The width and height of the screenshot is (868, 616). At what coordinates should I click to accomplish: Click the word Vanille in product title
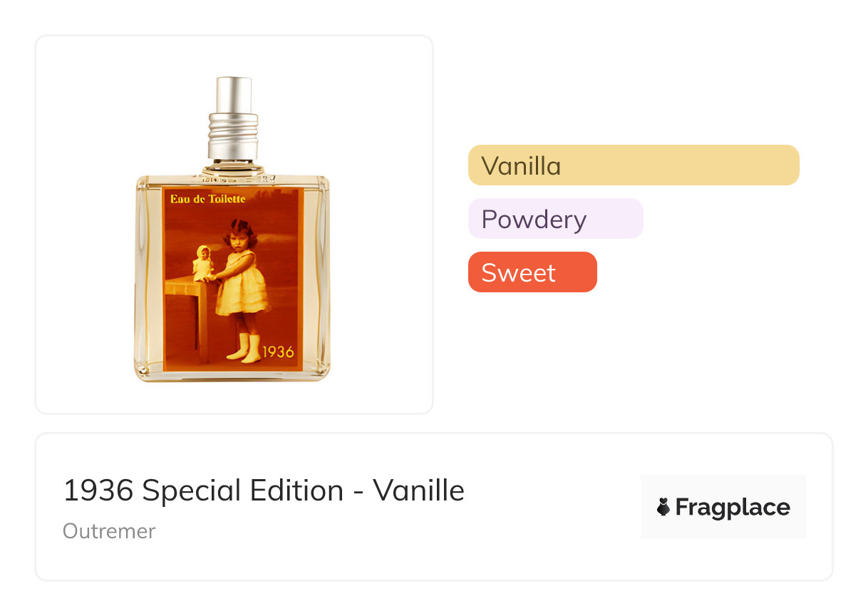(x=418, y=491)
